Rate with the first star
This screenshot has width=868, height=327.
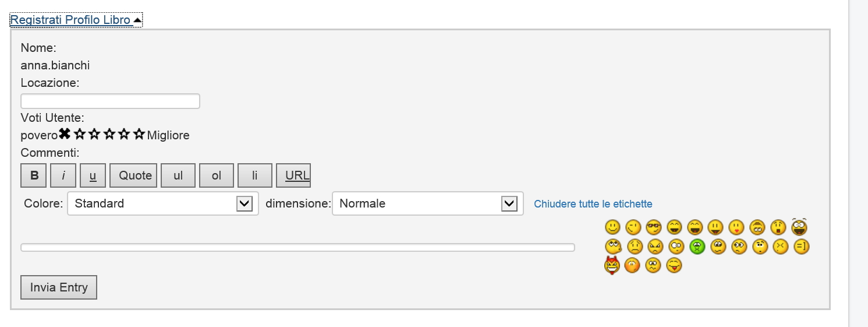pos(80,135)
